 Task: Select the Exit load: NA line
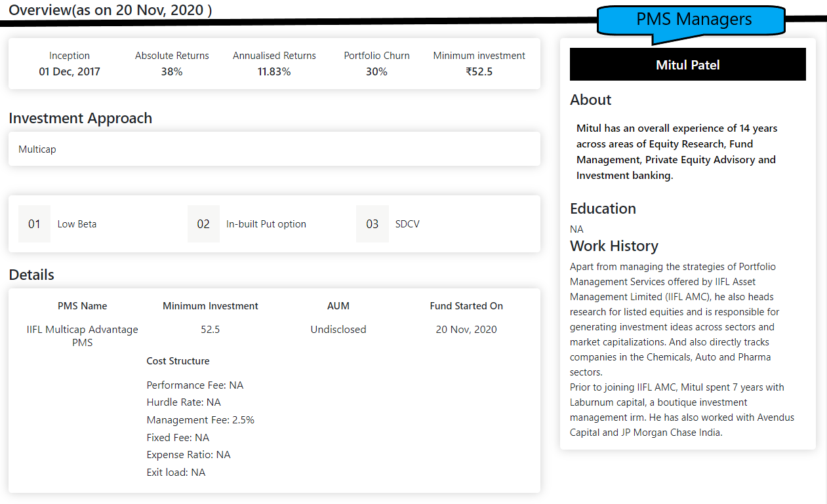pos(176,473)
